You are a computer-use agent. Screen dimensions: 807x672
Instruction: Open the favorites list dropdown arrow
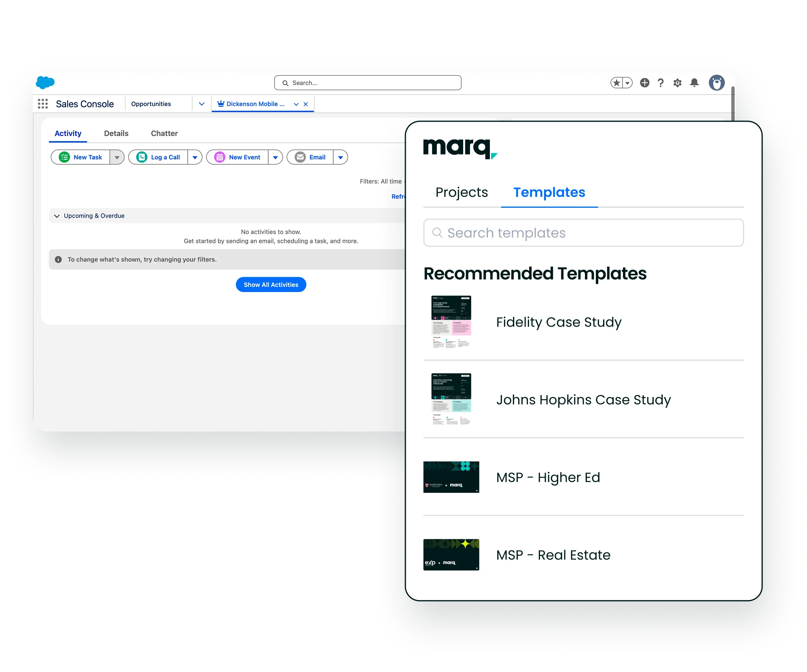point(627,83)
